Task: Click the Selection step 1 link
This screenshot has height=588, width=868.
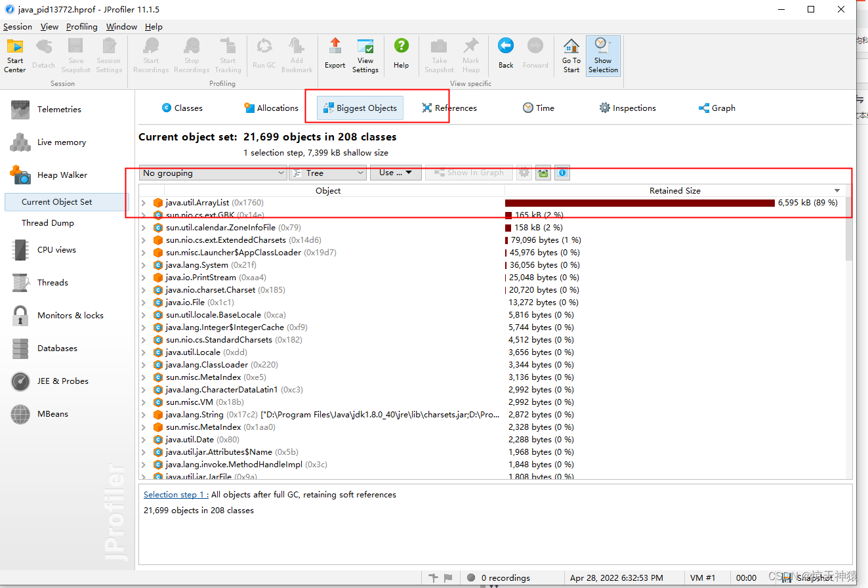Action: [x=176, y=495]
